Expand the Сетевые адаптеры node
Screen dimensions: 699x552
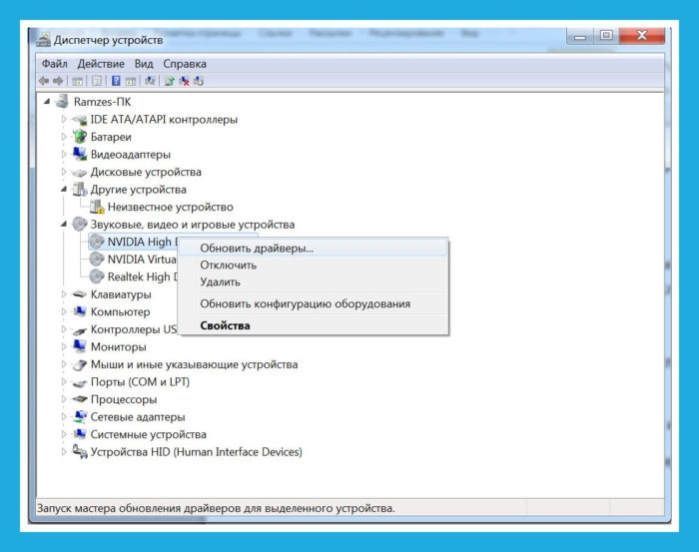[x=64, y=417]
